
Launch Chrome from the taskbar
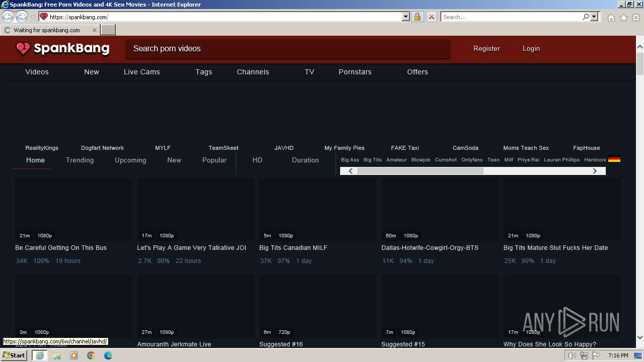tap(91, 355)
